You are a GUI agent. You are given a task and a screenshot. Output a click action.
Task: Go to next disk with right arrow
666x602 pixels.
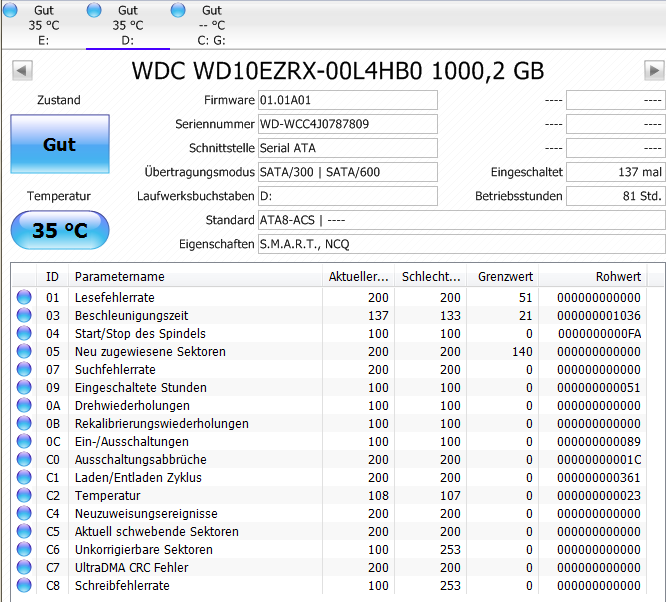click(x=654, y=71)
